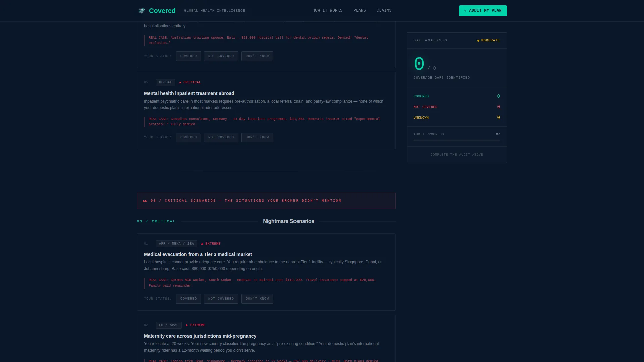The height and width of the screenshot is (362, 644).
Task: Mark dental sepsis scenario as Not Covered
Action: click(x=221, y=56)
